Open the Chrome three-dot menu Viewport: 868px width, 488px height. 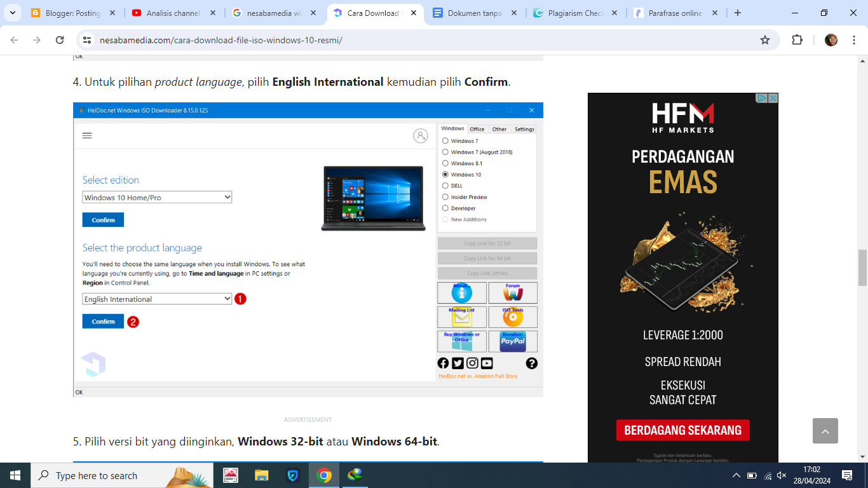pos(853,40)
